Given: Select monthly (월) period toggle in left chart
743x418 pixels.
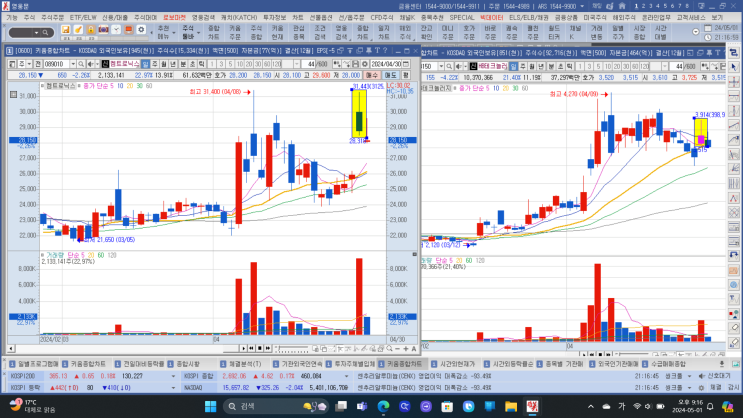Looking at the screenshot, I should tap(164, 64).
